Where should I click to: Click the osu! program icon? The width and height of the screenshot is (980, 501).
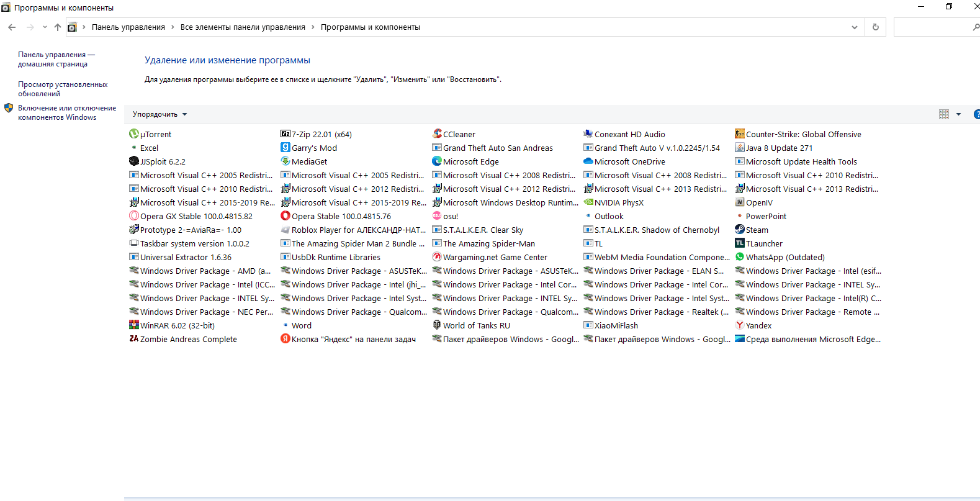click(436, 215)
